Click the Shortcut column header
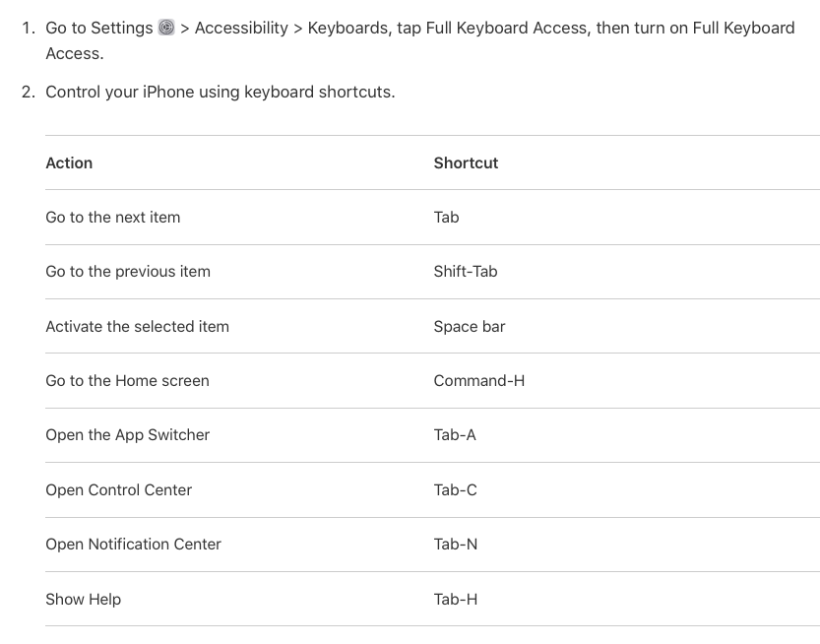 coord(466,162)
